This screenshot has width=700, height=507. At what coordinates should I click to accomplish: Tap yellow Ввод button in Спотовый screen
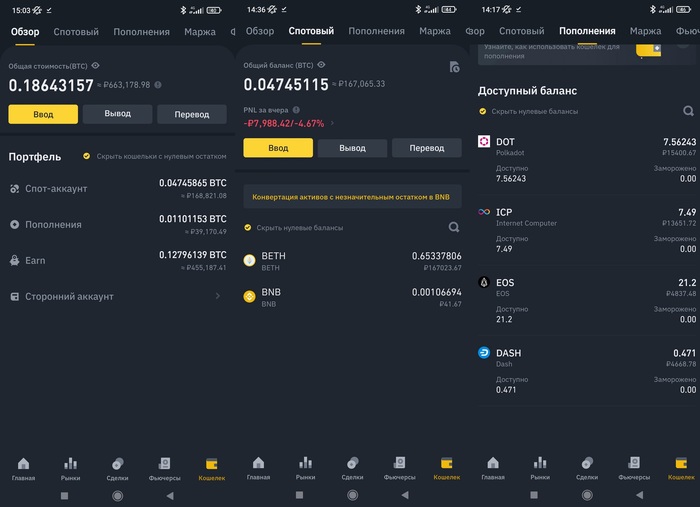(x=278, y=148)
